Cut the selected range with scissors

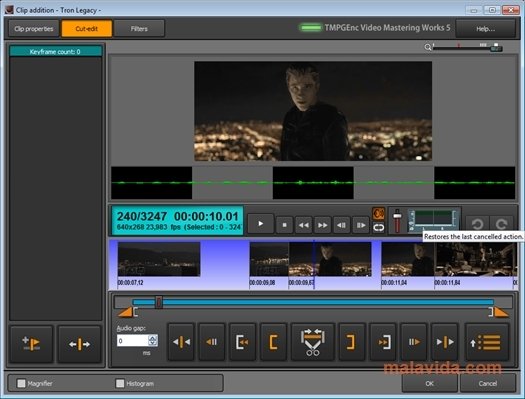tap(312, 342)
